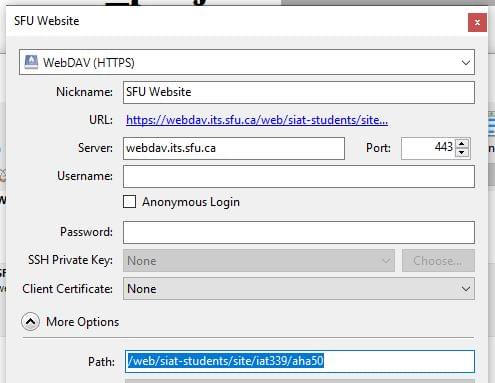Click the Path field with /web/siat-students path
The height and width of the screenshot is (383, 495).
pos(300,361)
